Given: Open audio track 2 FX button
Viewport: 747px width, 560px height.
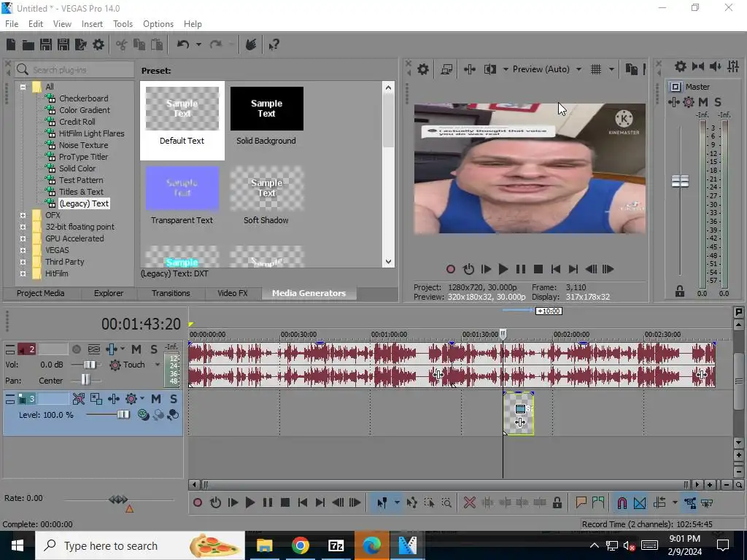Looking at the screenshot, I should pyautogui.click(x=112, y=349).
